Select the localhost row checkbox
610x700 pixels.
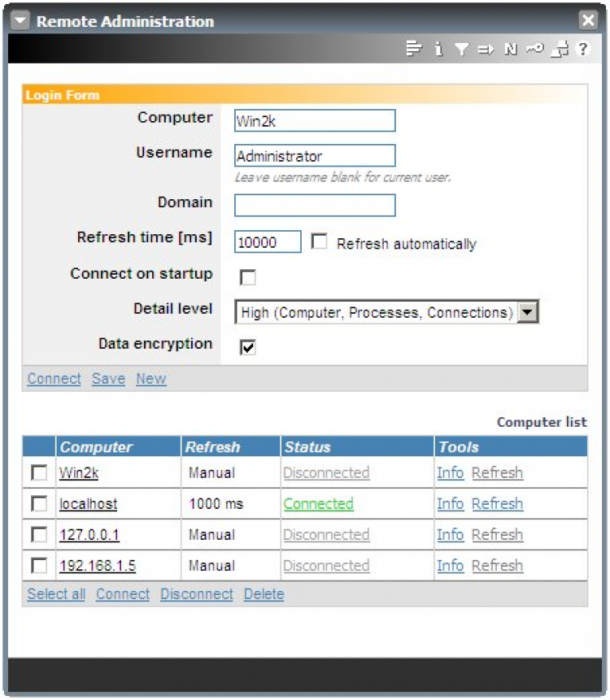pos(39,503)
